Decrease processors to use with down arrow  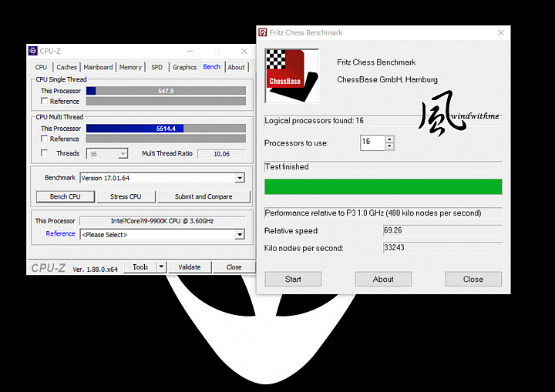[x=389, y=146]
